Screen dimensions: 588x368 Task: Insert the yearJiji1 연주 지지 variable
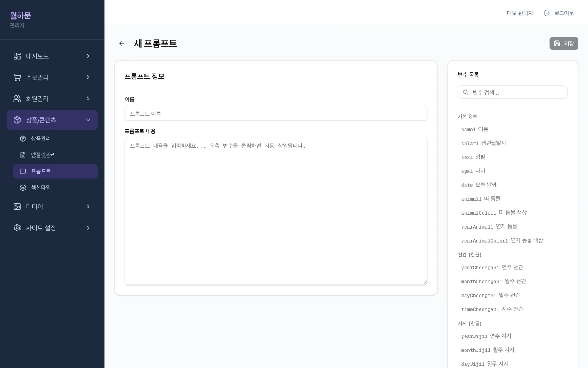(x=513, y=336)
